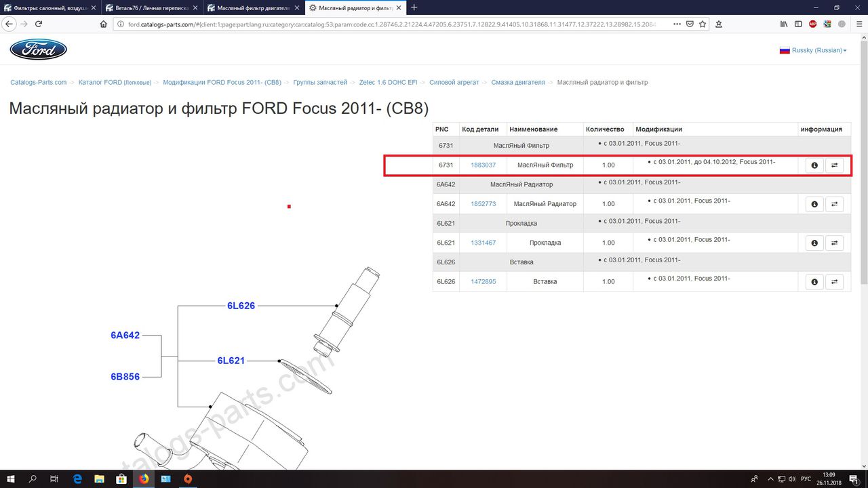
Task: Open part number 1472895 link
Action: pyautogui.click(x=484, y=282)
